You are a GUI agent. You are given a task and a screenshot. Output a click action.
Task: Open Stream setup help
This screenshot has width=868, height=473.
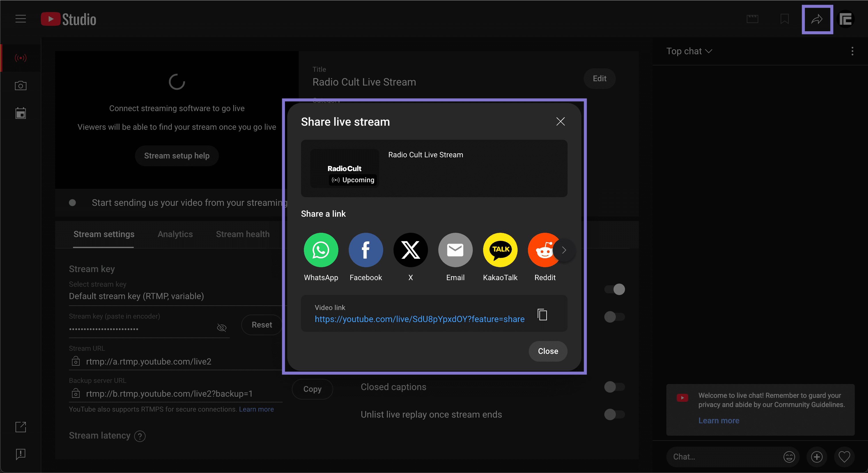[177, 156]
